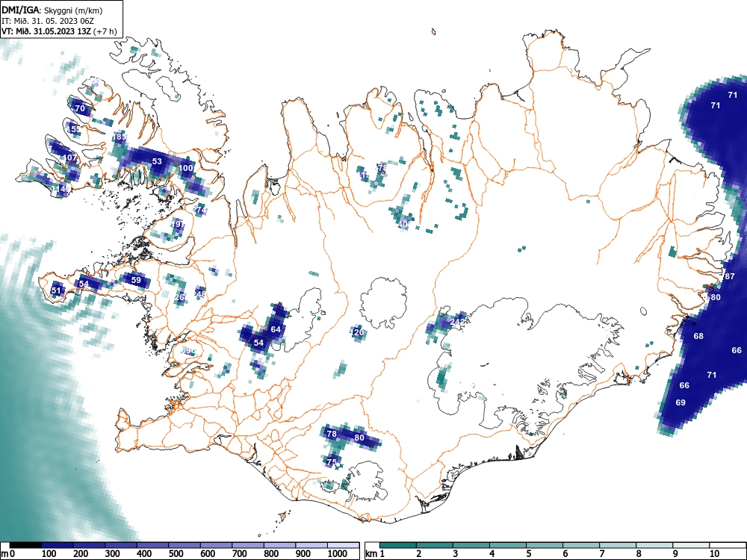Click the '100' tick label on the meters legend
This screenshot has width=747, height=560.
49,554
